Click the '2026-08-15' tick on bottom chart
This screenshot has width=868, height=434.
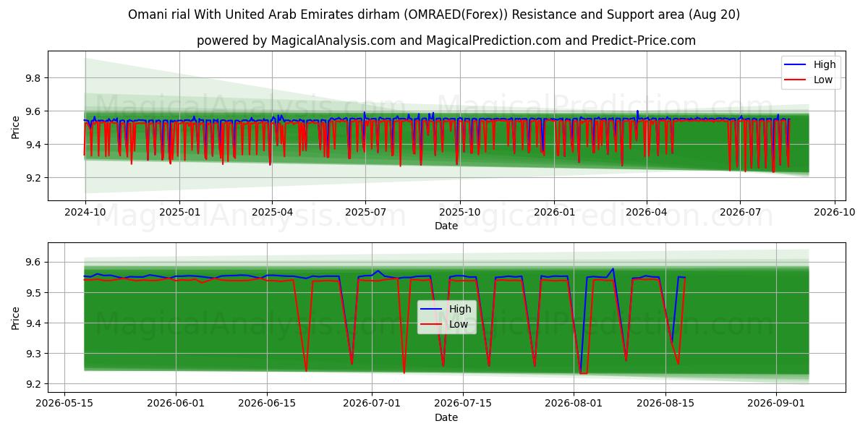(665, 404)
